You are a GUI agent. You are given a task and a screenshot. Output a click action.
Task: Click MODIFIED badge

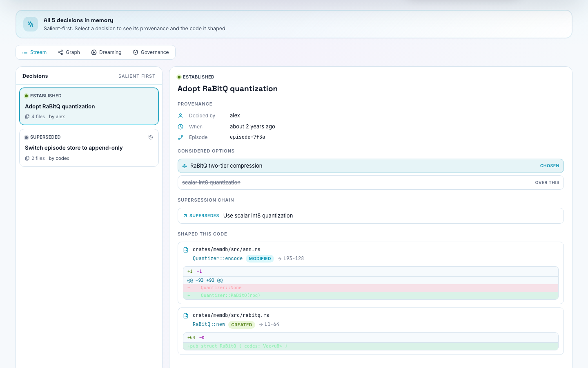pos(260,258)
